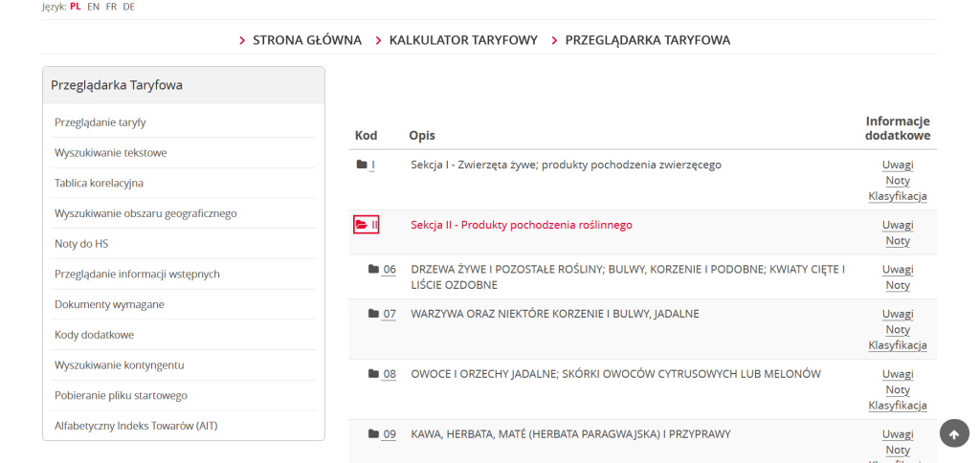The height and width of the screenshot is (463, 980).
Task: Expand section code I link
Action: tap(373, 165)
